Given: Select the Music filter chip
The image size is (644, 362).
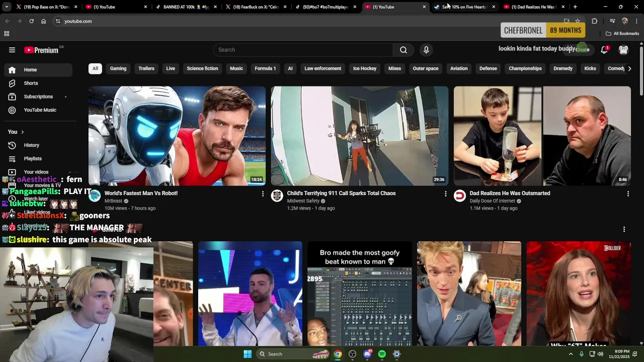Looking at the screenshot, I should click(236, 68).
